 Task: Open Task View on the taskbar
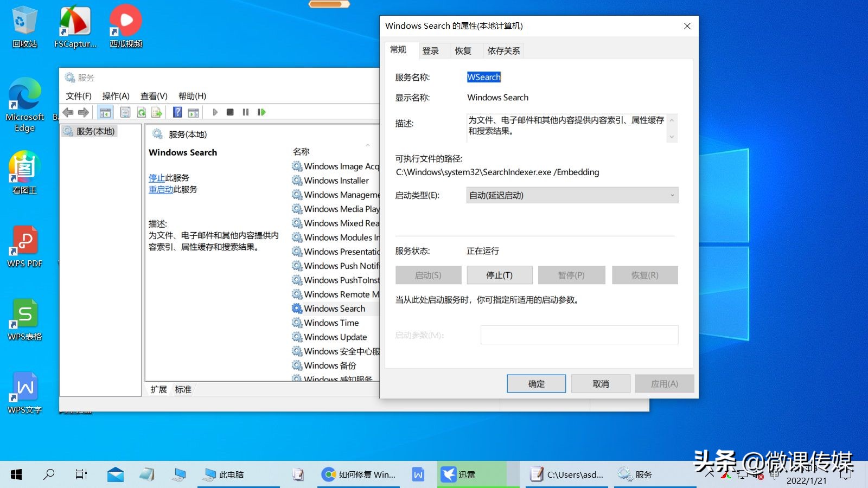(x=81, y=474)
